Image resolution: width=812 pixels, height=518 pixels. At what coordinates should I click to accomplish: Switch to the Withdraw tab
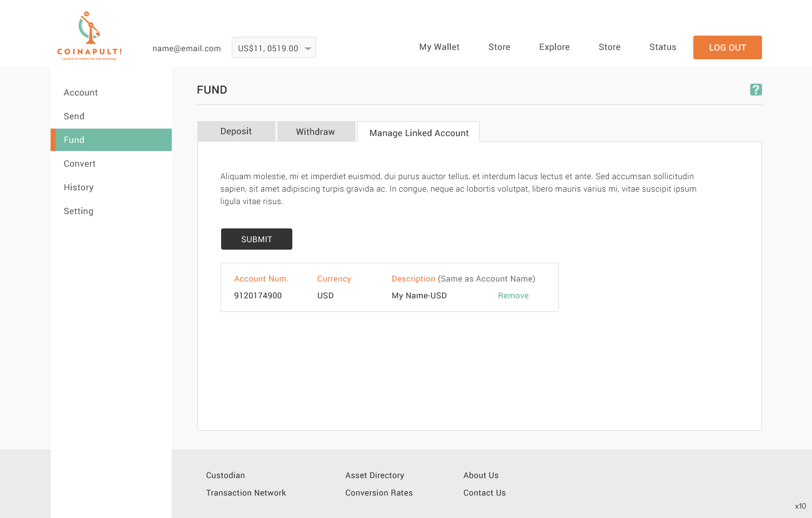[315, 131]
